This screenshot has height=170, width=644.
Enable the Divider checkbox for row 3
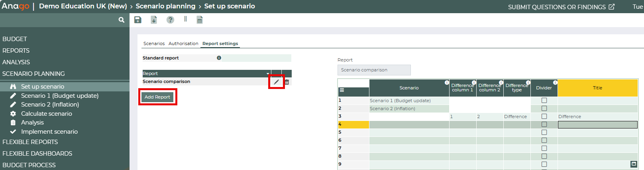point(544,117)
